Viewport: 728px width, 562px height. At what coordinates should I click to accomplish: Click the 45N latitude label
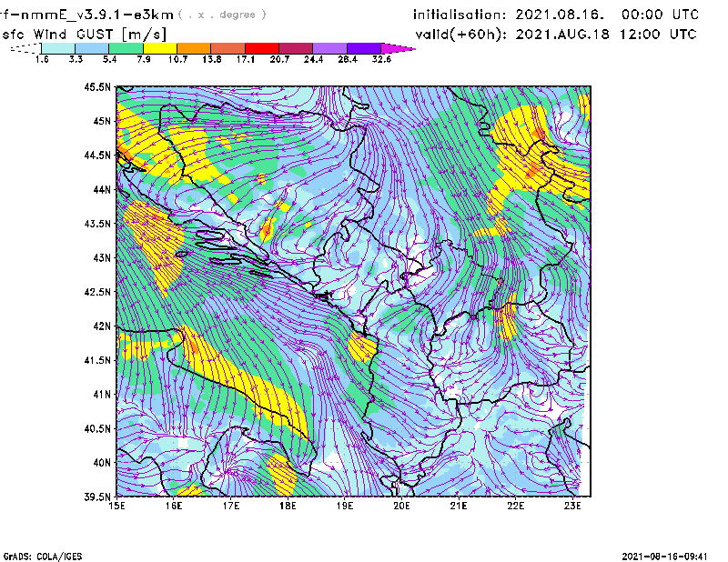pyautogui.click(x=102, y=121)
